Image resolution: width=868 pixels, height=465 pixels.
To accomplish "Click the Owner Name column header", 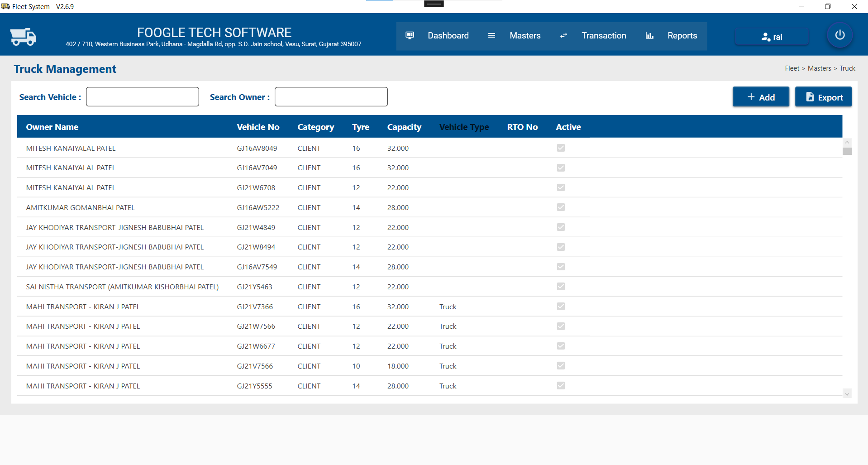I will [x=52, y=127].
